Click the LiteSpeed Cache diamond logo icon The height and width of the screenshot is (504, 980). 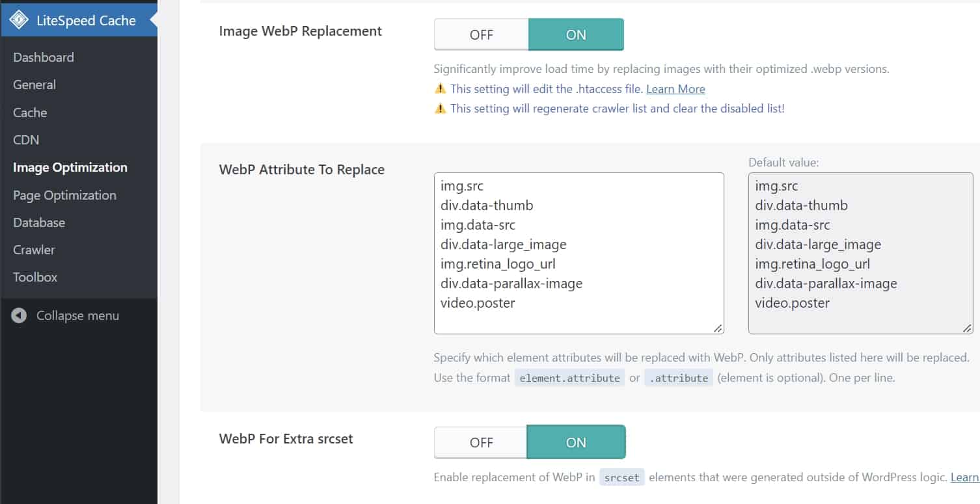[19, 20]
